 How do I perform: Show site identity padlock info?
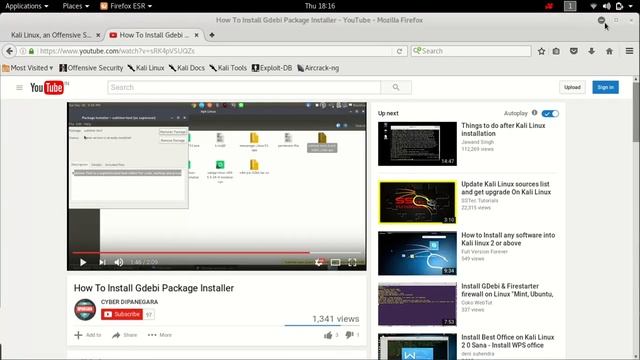(31, 51)
